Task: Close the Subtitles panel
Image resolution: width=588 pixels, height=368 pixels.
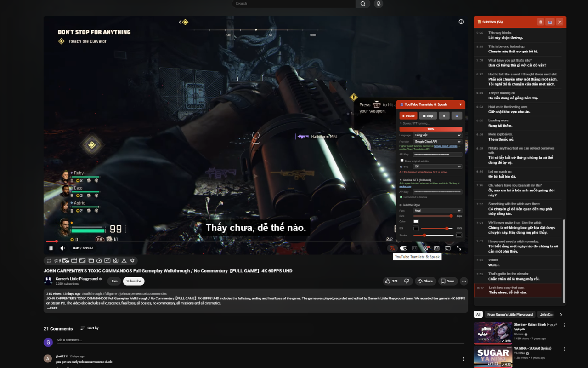Action: 560,22
